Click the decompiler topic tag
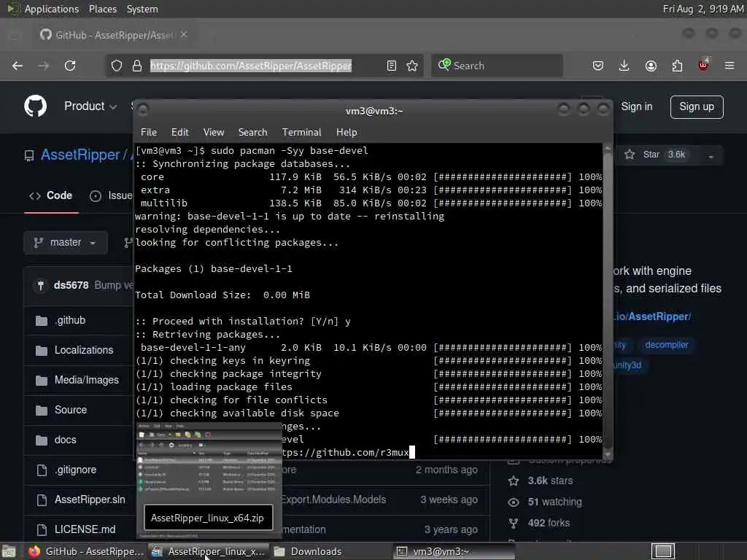The height and width of the screenshot is (560, 747). (x=667, y=345)
